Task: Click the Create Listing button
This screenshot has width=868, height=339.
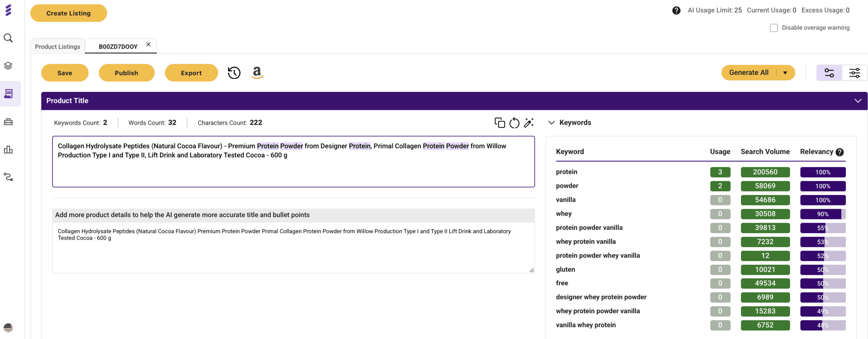Action: [x=68, y=13]
